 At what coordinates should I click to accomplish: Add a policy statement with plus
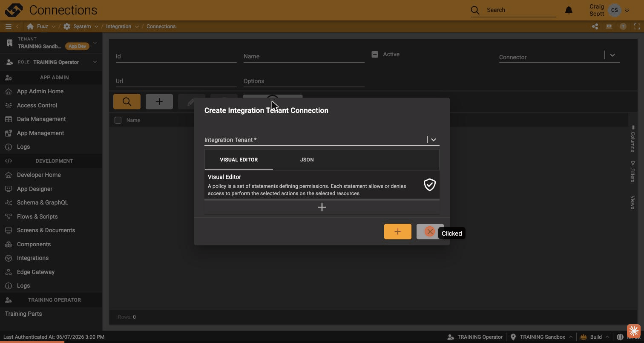pos(322,208)
